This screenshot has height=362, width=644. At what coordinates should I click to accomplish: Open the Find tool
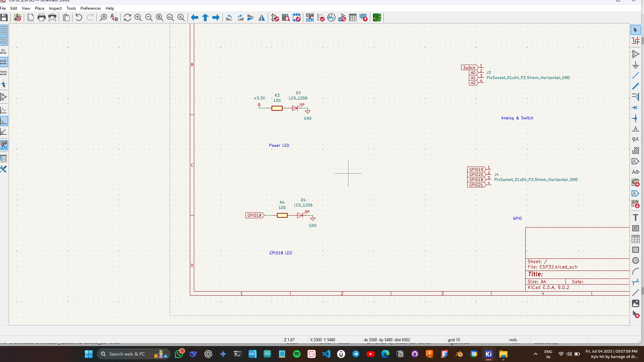(103, 17)
